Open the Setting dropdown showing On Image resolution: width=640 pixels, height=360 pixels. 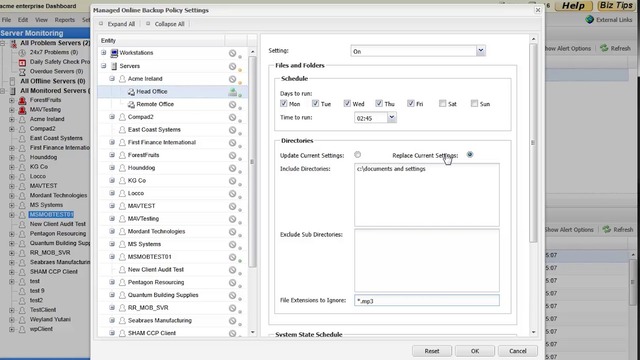(x=481, y=51)
